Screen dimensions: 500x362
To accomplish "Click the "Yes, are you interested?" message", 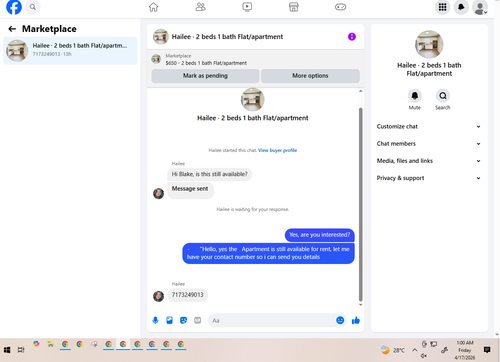I will pos(320,235).
